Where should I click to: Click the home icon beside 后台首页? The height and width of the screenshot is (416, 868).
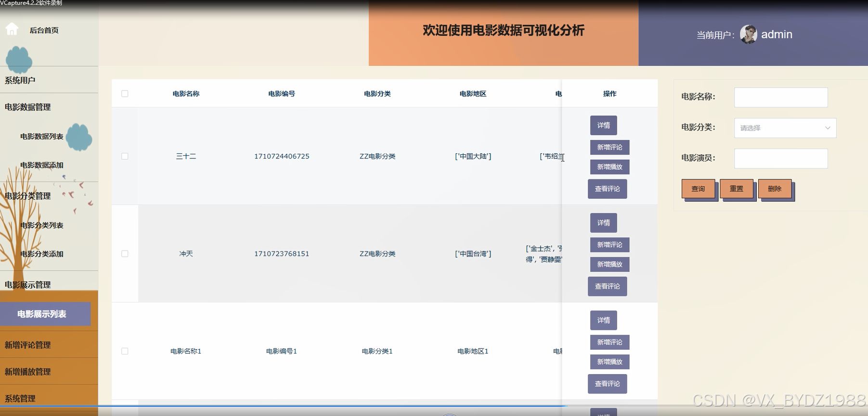pos(12,29)
